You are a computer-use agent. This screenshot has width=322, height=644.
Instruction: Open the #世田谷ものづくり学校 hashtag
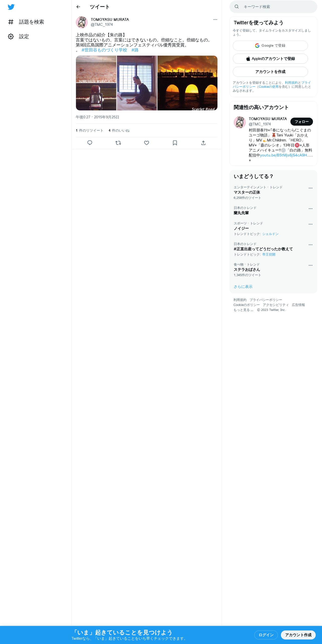(104, 50)
